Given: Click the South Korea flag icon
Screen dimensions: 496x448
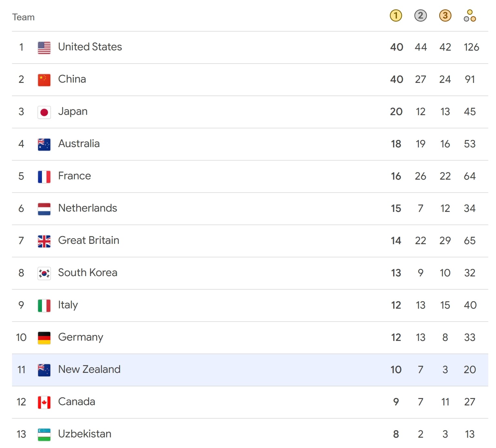Looking at the screenshot, I should point(44,274).
